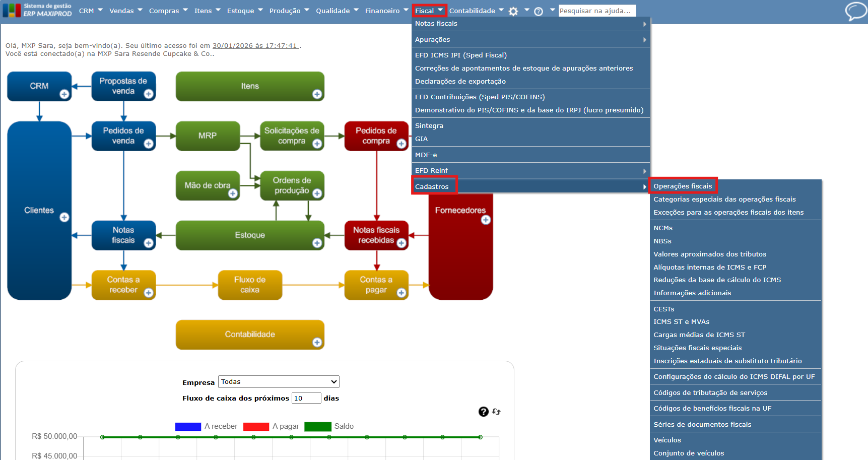Open the MRP flow block
The image size is (868, 460).
tap(208, 136)
